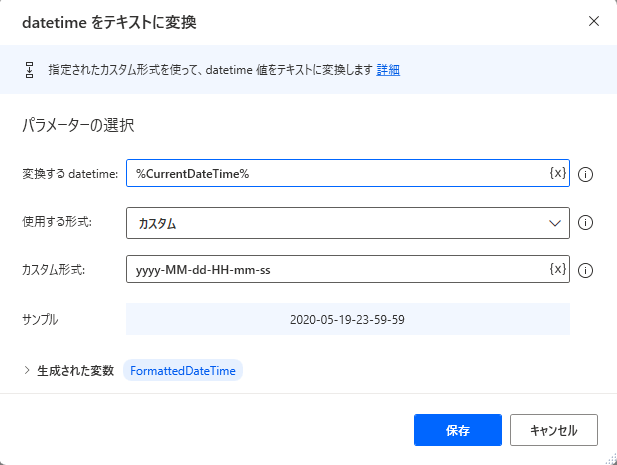The height and width of the screenshot is (465, 617).
Task: Click the キャンセル button
Action: coord(554,430)
